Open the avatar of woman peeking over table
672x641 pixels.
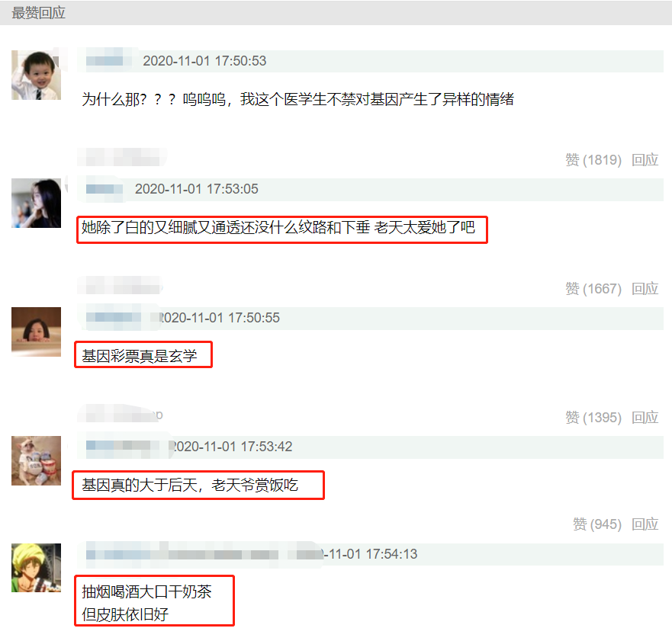coord(36,332)
